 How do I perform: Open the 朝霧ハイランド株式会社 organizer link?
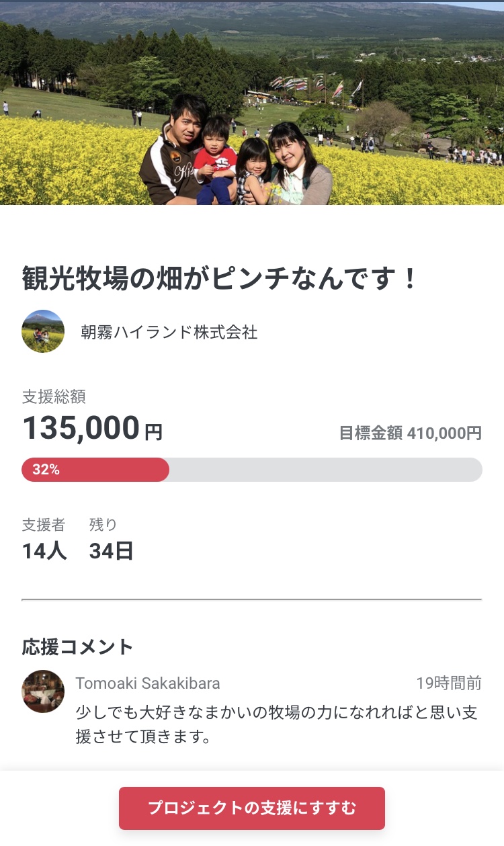(x=169, y=332)
